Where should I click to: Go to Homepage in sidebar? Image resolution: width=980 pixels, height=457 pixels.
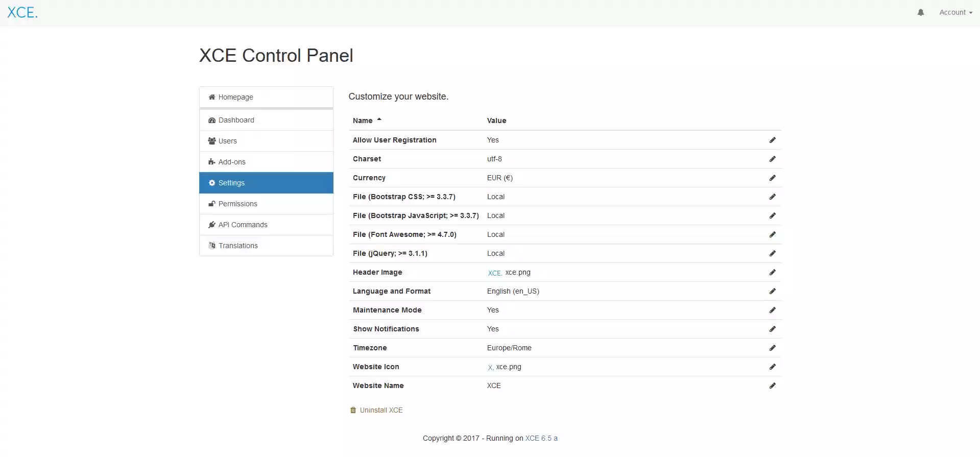(x=266, y=97)
